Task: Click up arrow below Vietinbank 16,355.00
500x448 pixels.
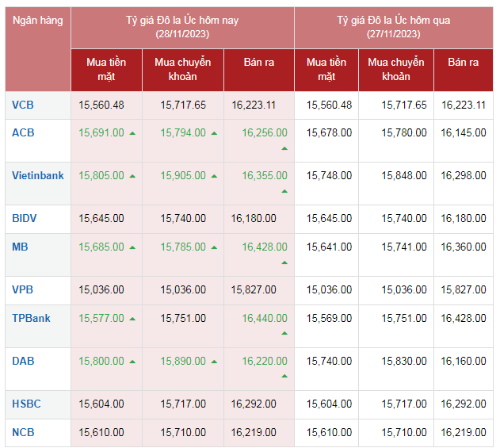Action: [284, 191]
